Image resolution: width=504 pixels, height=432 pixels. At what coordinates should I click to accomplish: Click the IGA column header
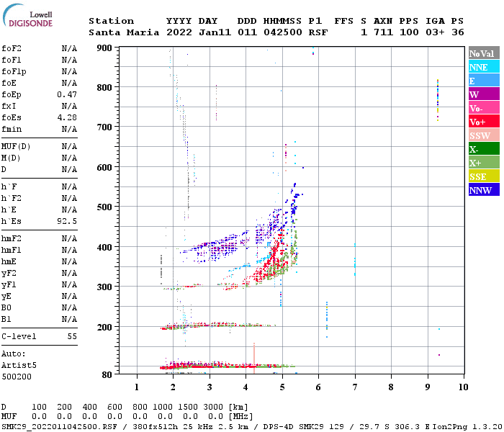tap(435, 21)
